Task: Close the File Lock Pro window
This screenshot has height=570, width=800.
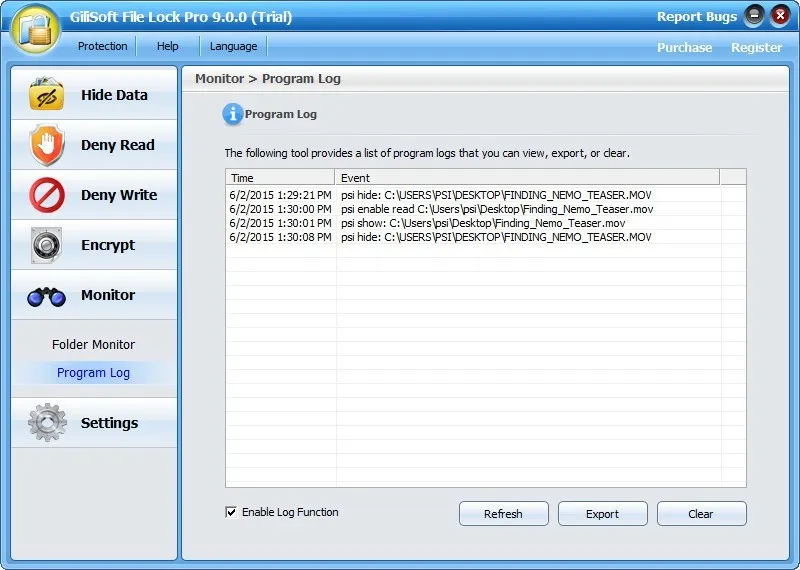Action: point(780,16)
